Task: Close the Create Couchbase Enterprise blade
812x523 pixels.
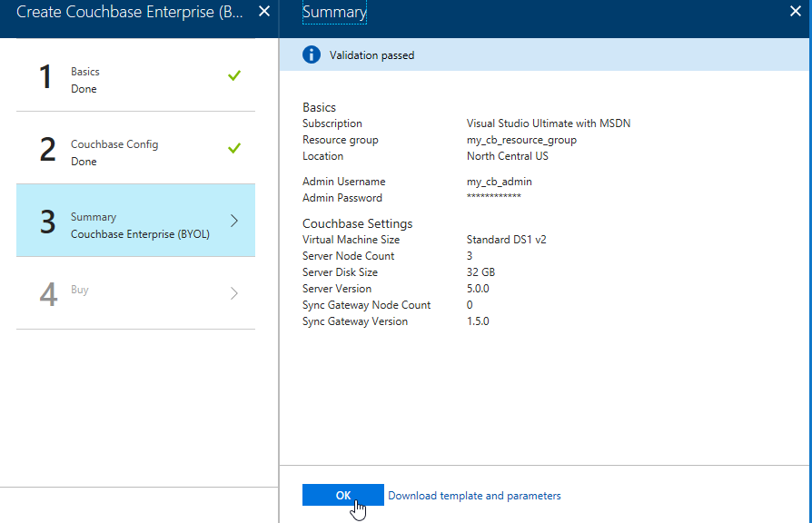Action: tap(263, 12)
